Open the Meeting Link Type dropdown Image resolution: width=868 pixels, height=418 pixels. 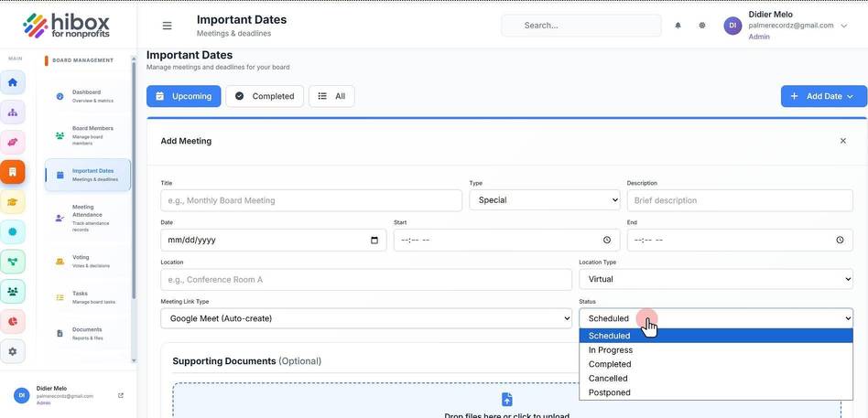tap(366, 318)
